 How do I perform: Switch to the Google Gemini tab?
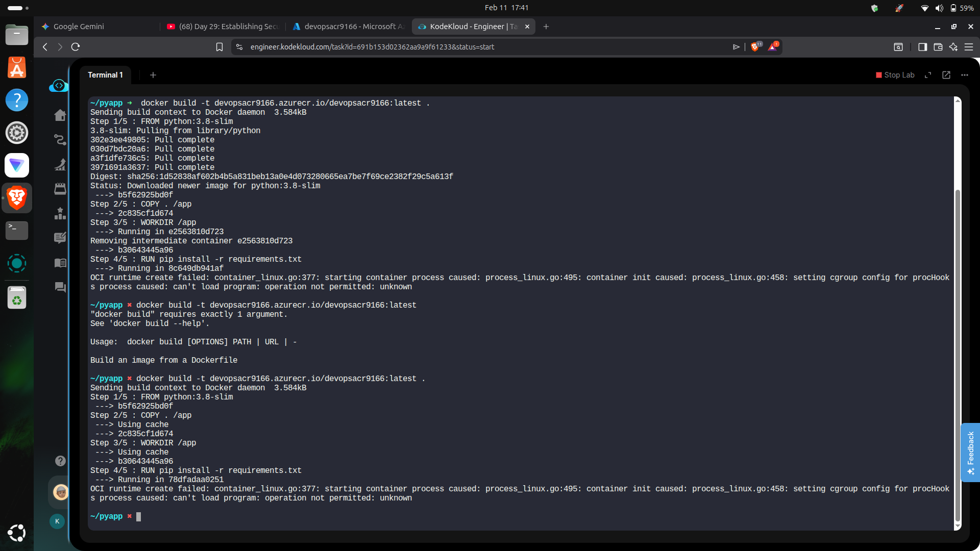point(79,27)
